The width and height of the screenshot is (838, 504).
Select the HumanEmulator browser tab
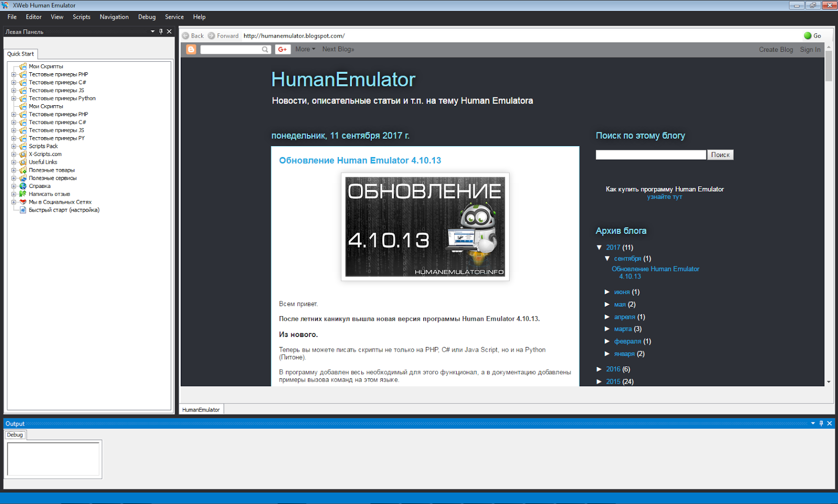click(x=201, y=410)
